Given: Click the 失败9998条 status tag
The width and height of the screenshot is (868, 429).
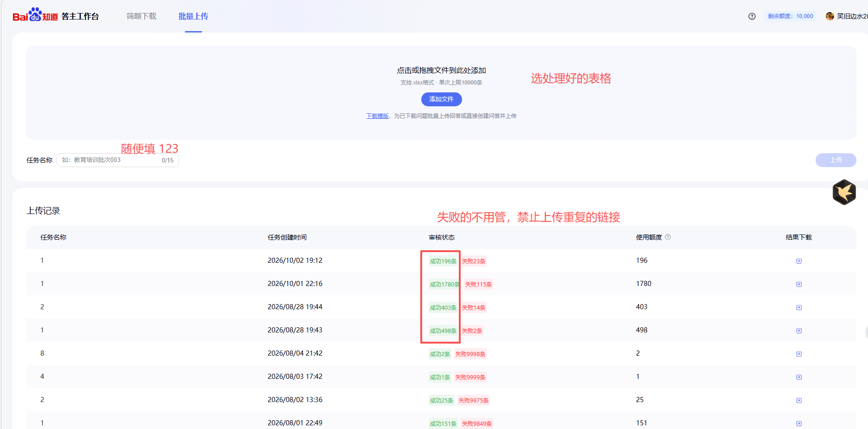Looking at the screenshot, I should (x=470, y=354).
